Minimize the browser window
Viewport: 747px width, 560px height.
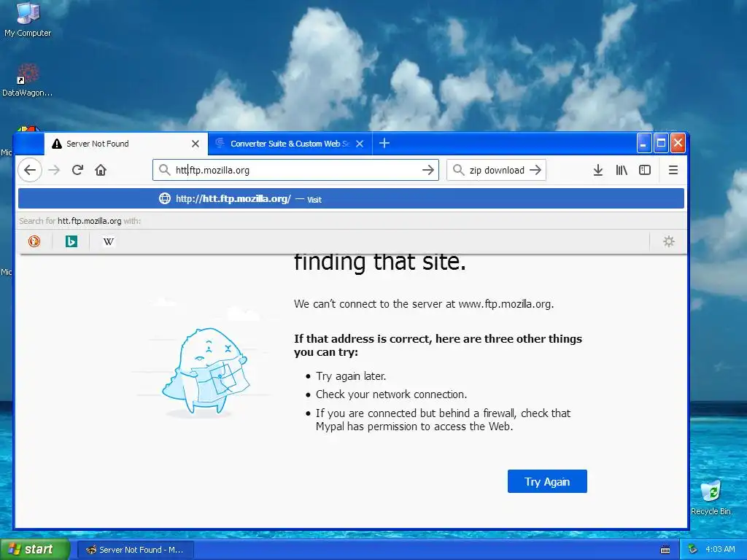click(x=643, y=143)
